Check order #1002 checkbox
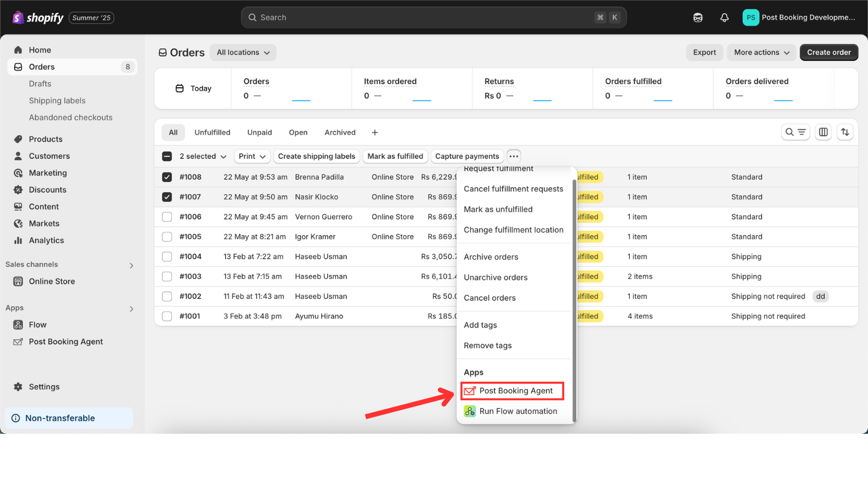 (167, 296)
